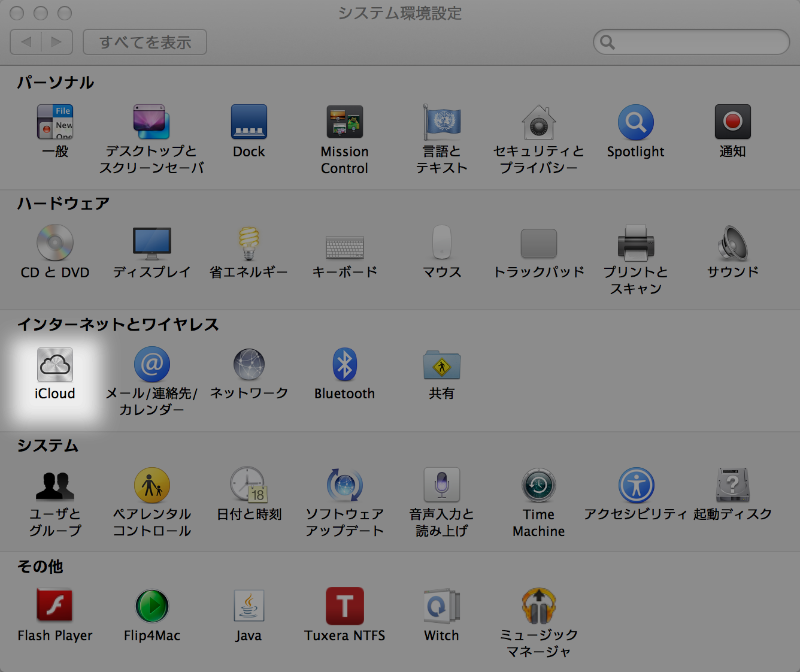Open CD と DVD preferences
Viewport: 800px width, 672px height.
click(x=55, y=243)
